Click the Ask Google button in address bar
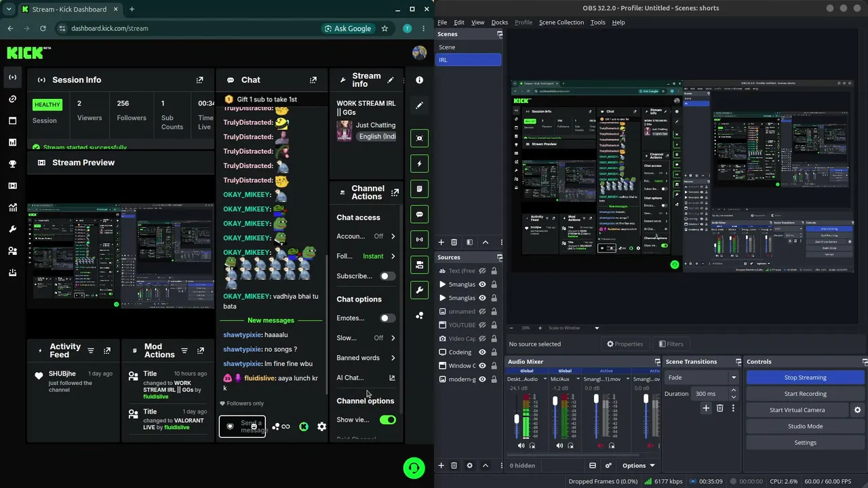This screenshot has width=868, height=488. point(348,28)
